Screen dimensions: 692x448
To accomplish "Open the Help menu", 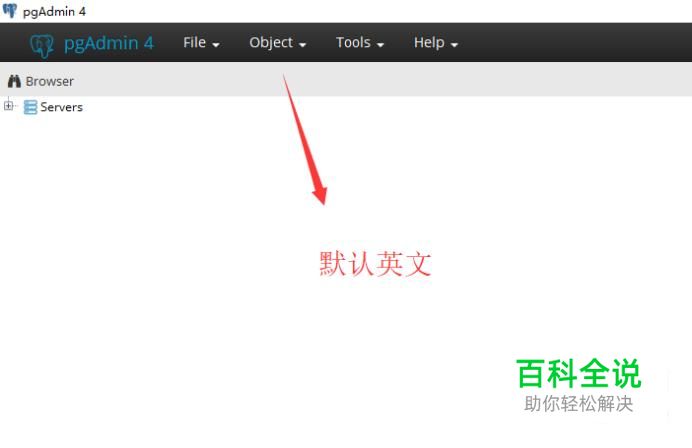I will [436, 43].
